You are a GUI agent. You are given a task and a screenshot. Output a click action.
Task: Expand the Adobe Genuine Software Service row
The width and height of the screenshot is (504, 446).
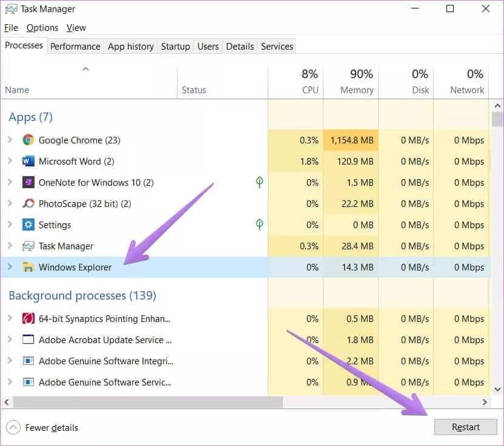pos(10,382)
